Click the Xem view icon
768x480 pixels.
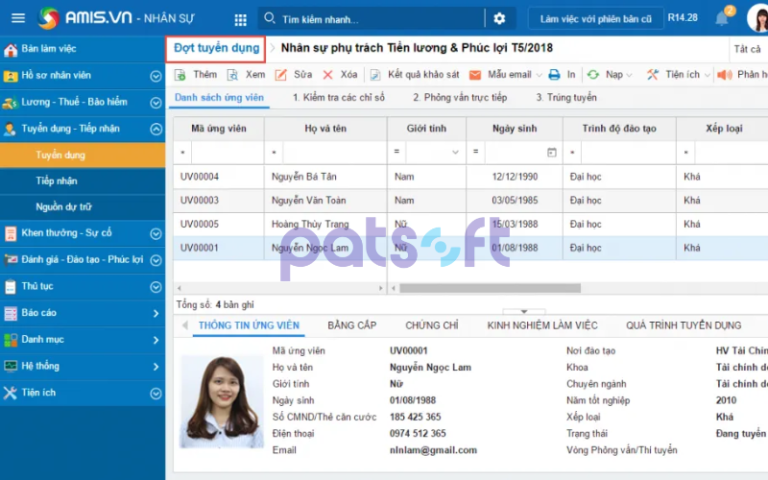(x=232, y=74)
